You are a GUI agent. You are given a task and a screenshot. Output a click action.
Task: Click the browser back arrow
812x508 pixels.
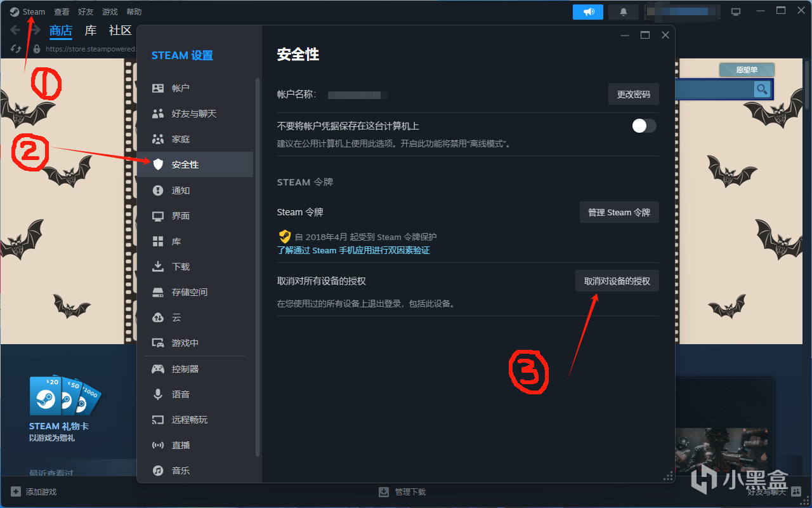coord(15,30)
